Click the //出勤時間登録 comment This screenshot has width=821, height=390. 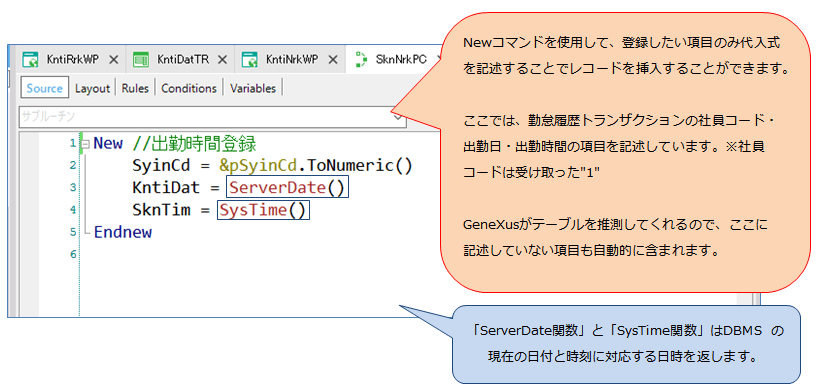click(x=195, y=143)
